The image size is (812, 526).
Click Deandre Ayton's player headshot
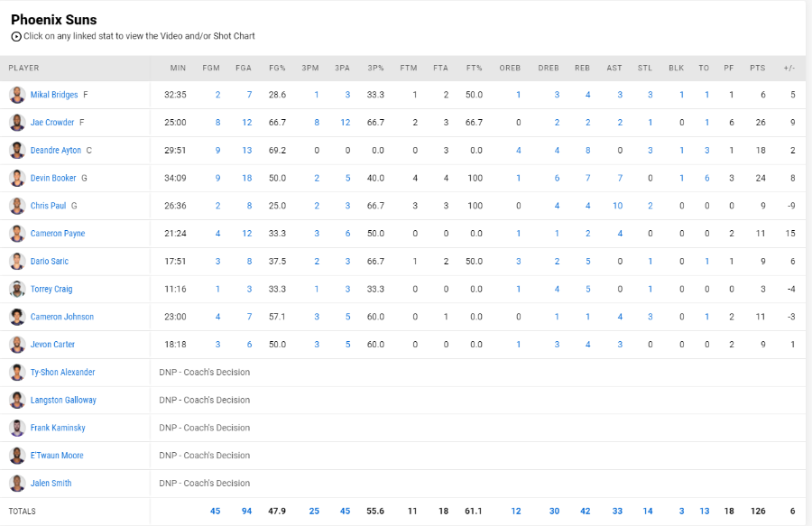[17, 150]
